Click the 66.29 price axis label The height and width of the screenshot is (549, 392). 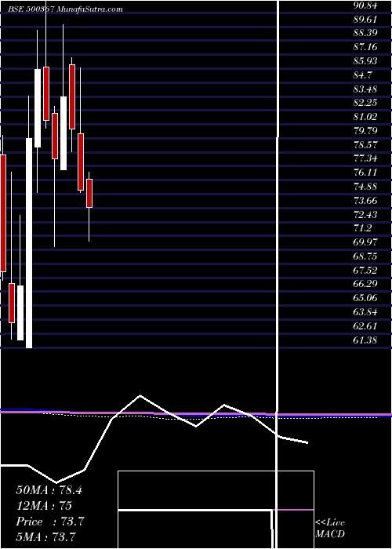[x=365, y=285]
